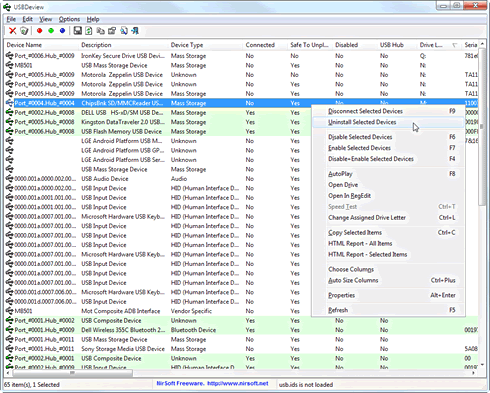The image size is (490, 393).
Task: Open the nirsoft.net link in status bar
Action: (x=238, y=384)
